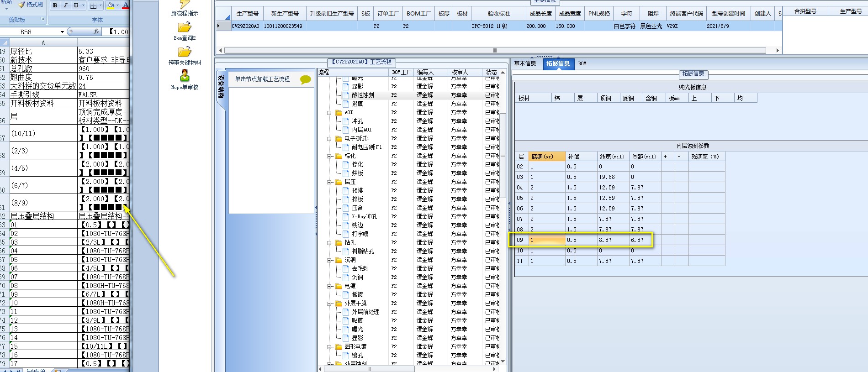Viewport: 868px width, 372px height.
Task: Apply the red font color A
Action: [x=126, y=5]
